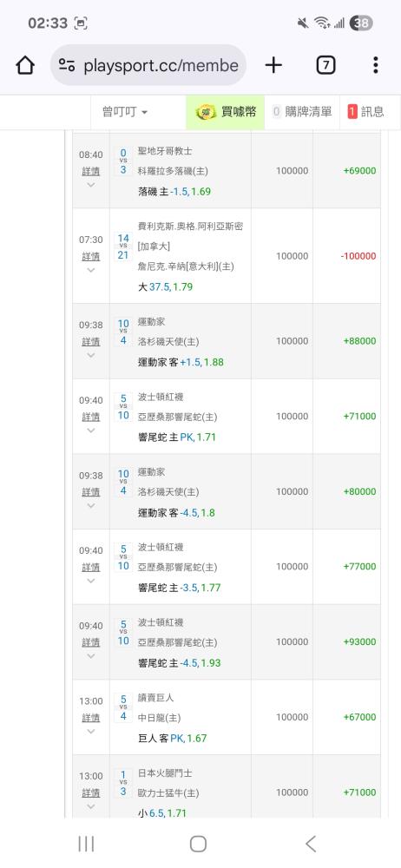Tap the Android home circle icon
This screenshot has height=868, width=401.
click(198, 844)
